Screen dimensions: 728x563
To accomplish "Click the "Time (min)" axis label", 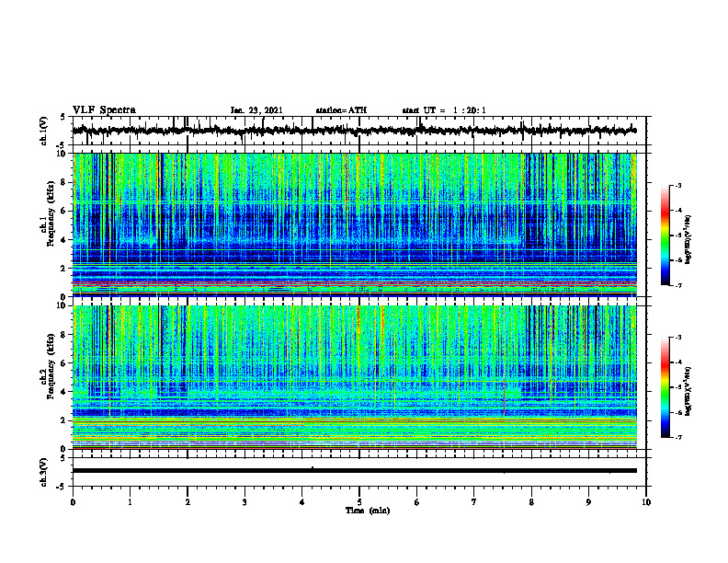I will tap(368, 511).
